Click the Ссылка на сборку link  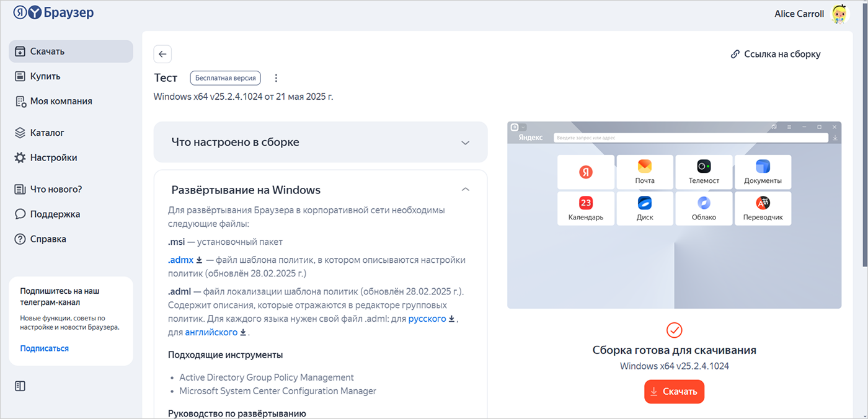tap(776, 54)
